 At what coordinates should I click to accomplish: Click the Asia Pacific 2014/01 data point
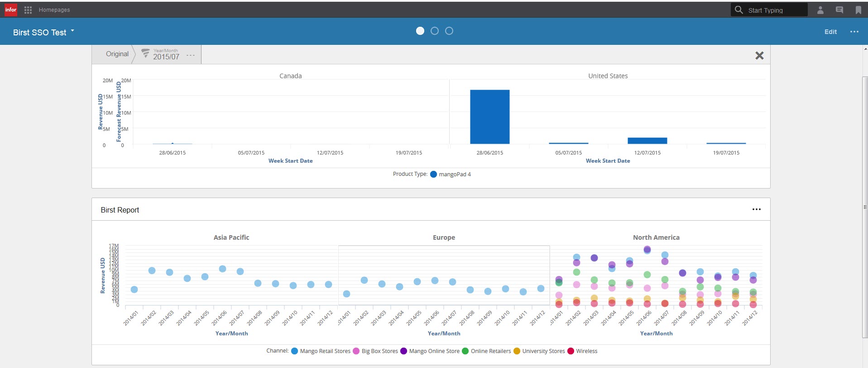pos(134,289)
